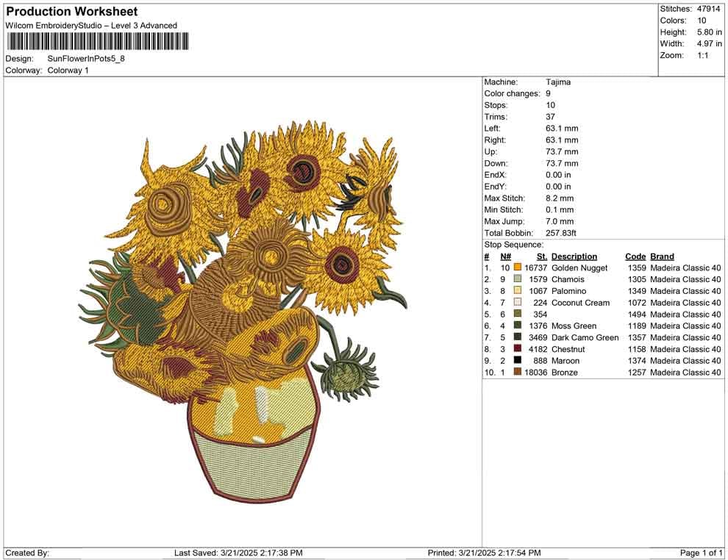Click the Chamois color swatch
The image size is (728, 560).
517,279
